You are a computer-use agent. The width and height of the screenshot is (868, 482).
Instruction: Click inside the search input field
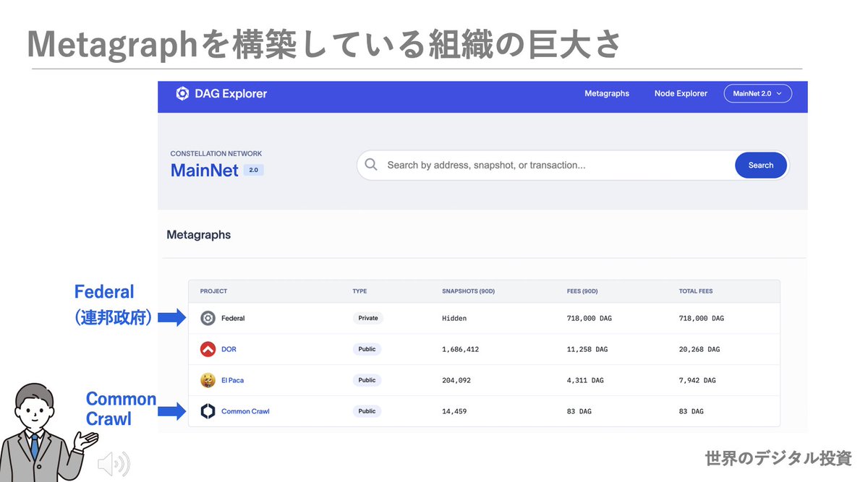pyautogui.click(x=506, y=165)
